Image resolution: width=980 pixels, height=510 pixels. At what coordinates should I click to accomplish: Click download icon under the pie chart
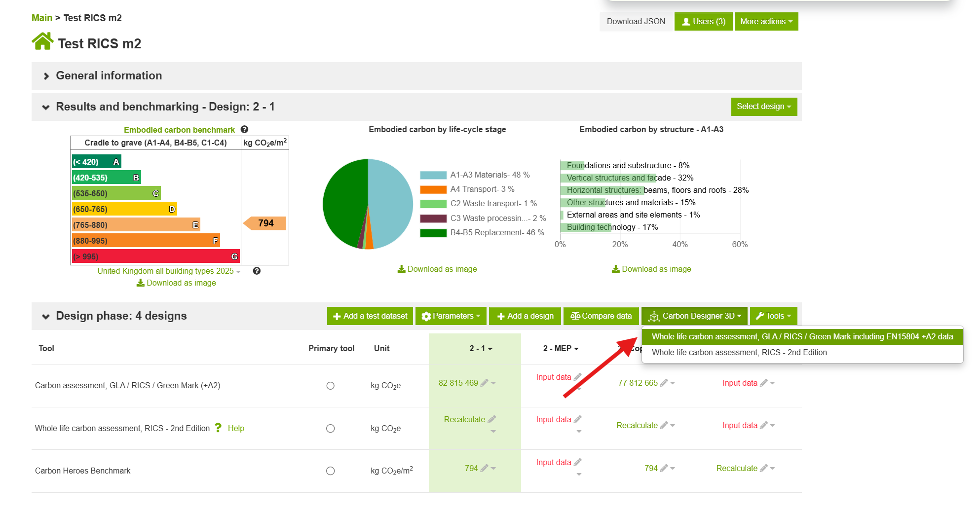[401, 269]
